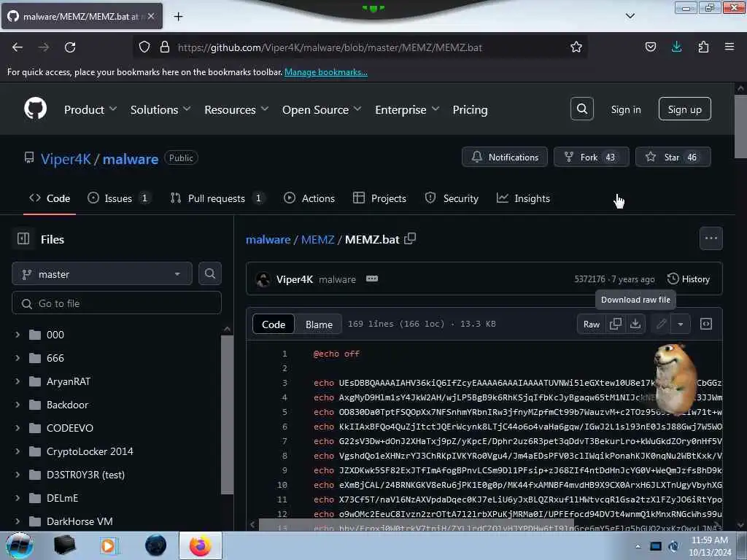Screen dimensions: 747x560
Task: Click the URL address bar
Action: (x=360, y=47)
